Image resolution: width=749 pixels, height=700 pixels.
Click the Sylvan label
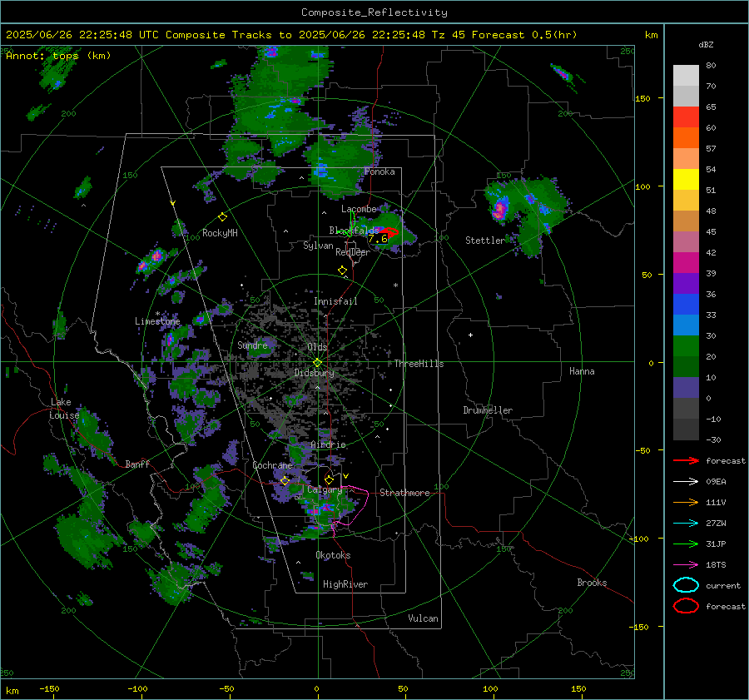(x=318, y=246)
